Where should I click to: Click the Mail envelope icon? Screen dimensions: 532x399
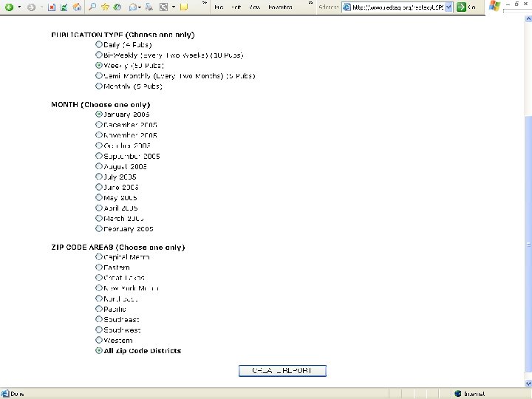tap(134, 7)
